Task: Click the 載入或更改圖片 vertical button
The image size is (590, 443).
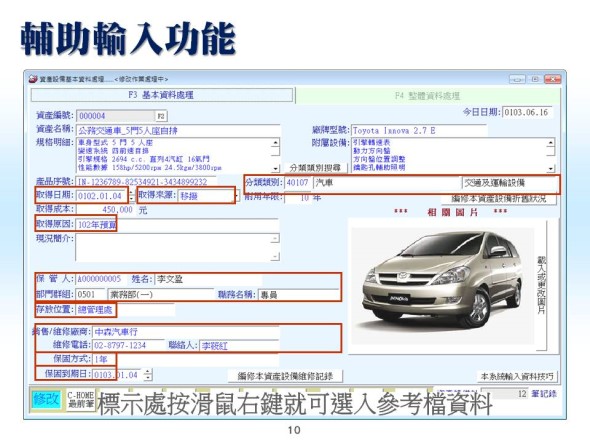Action: click(x=541, y=285)
